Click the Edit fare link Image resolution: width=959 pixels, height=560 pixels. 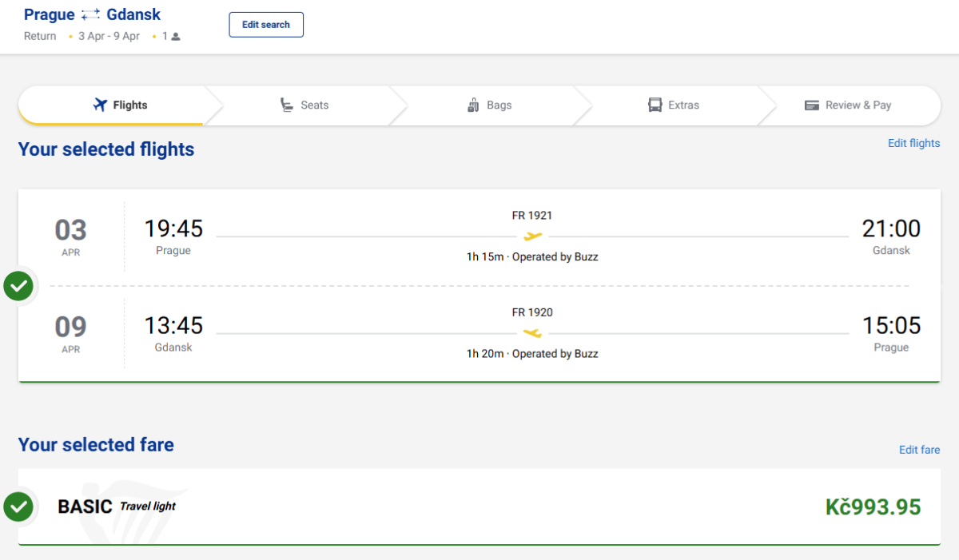coord(919,450)
